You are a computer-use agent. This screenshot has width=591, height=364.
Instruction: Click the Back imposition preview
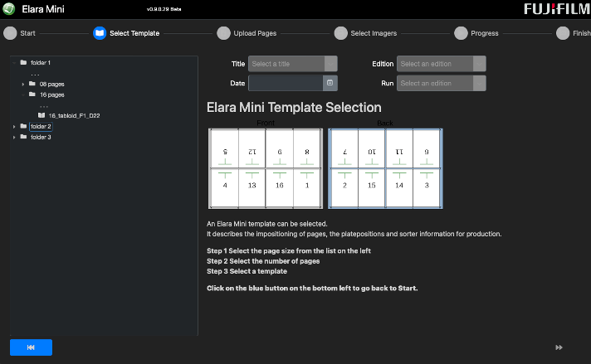pyautogui.click(x=385, y=168)
